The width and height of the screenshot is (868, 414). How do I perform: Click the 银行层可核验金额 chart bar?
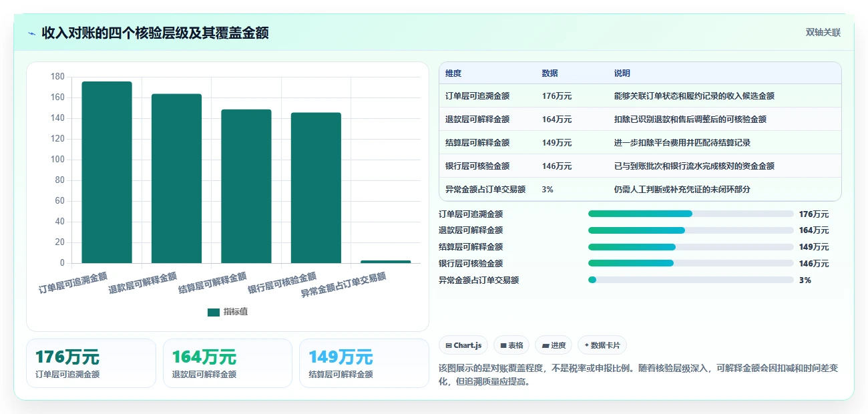pyautogui.click(x=316, y=188)
